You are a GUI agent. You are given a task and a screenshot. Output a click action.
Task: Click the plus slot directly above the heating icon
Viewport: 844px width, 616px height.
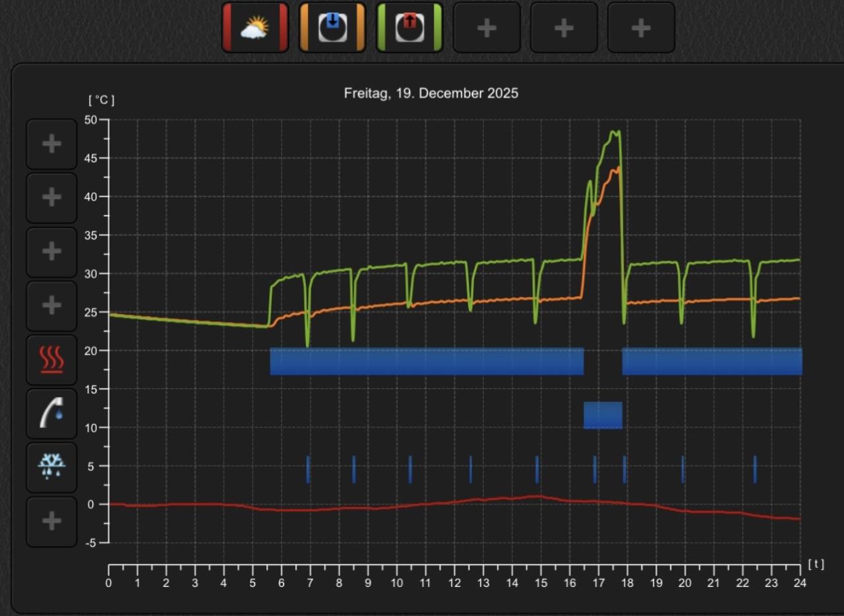[51, 305]
